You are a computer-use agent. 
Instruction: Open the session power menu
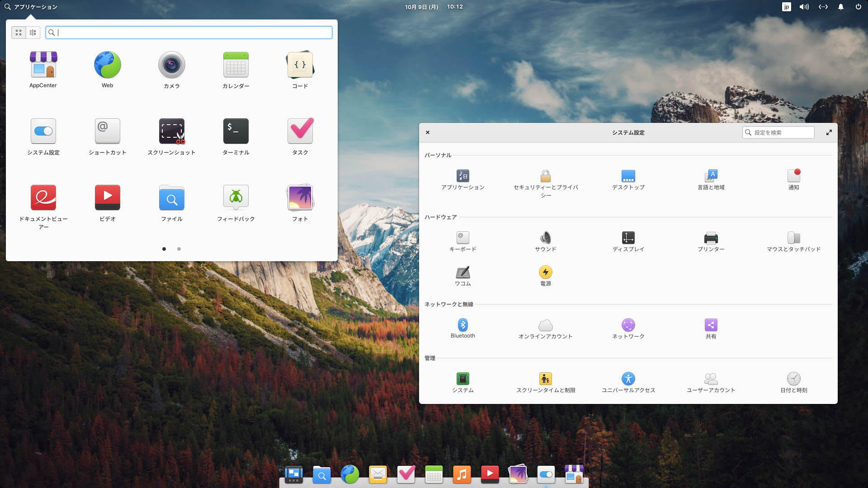pos(858,7)
